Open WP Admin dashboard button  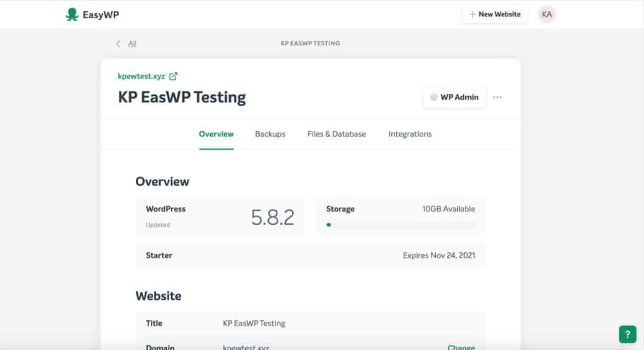click(x=454, y=98)
